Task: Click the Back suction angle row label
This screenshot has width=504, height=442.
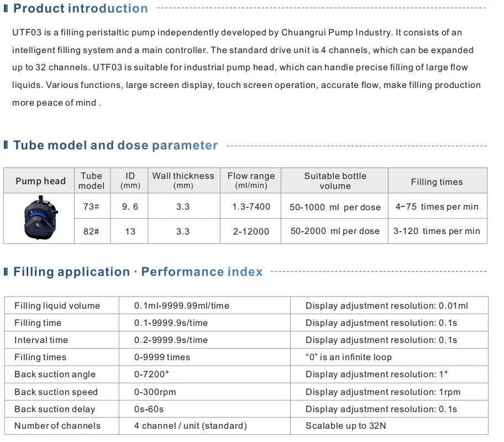Action: coord(55,375)
